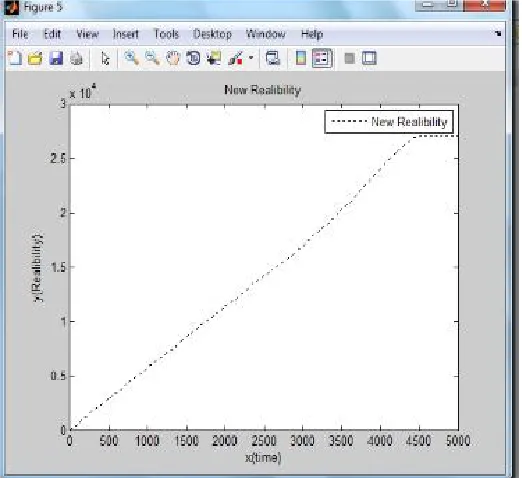Open the File menu

20,34
